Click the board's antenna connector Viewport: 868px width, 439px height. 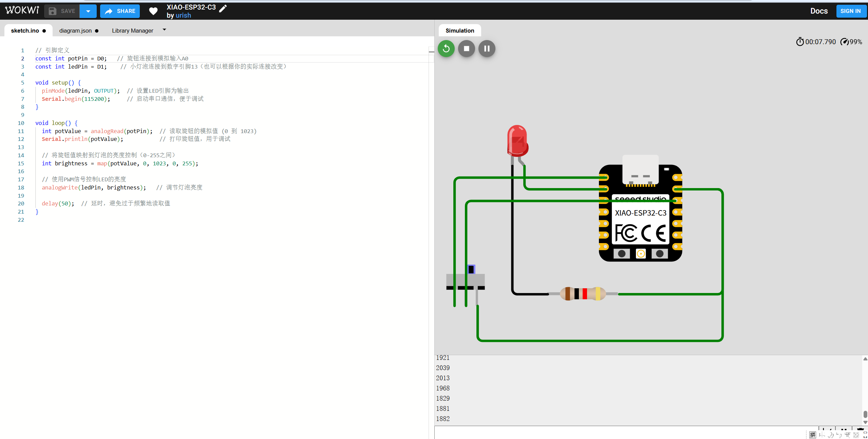coord(641,254)
